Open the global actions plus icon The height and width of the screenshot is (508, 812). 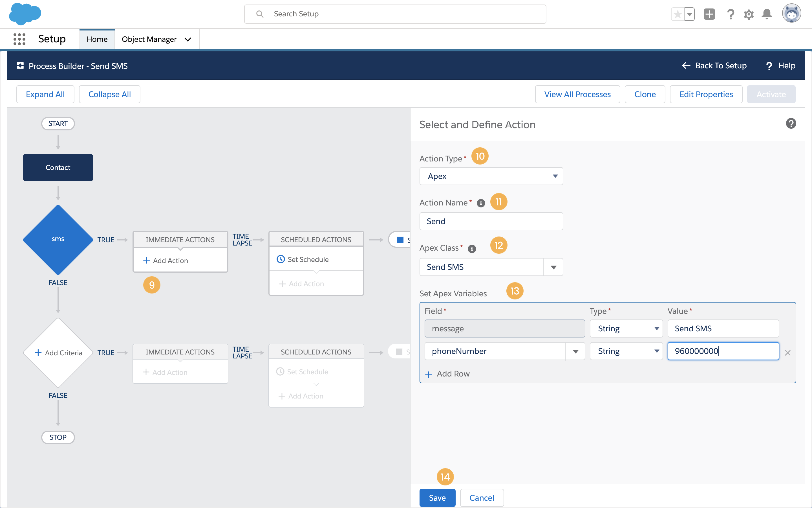(x=709, y=14)
